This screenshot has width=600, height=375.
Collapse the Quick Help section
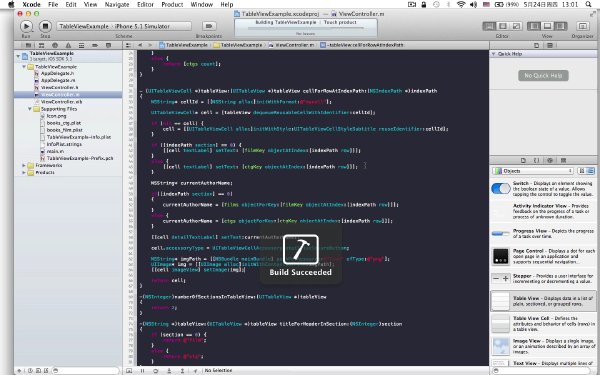tap(494, 54)
